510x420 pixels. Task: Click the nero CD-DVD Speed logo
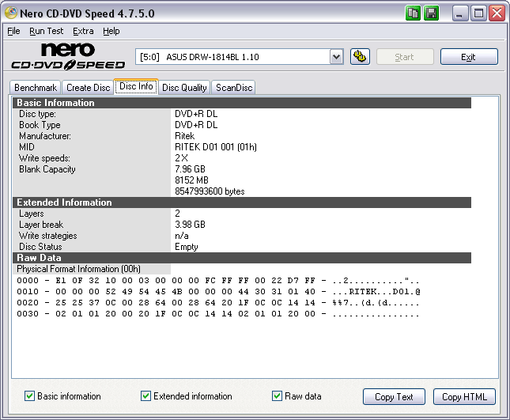pyautogui.click(x=68, y=56)
